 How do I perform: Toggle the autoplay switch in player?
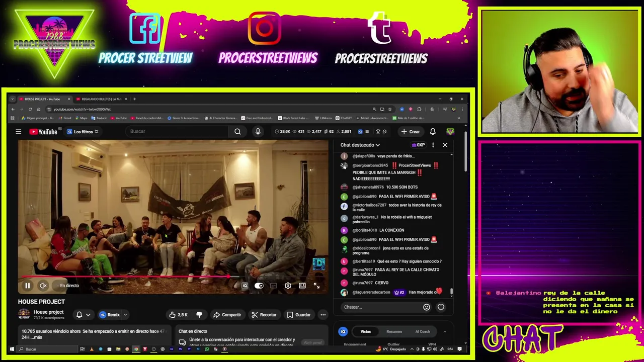pyautogui.click(x=259, y=286)
